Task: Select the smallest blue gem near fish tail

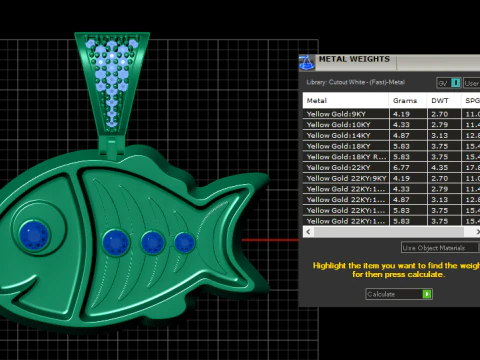Action: (184, 243)
